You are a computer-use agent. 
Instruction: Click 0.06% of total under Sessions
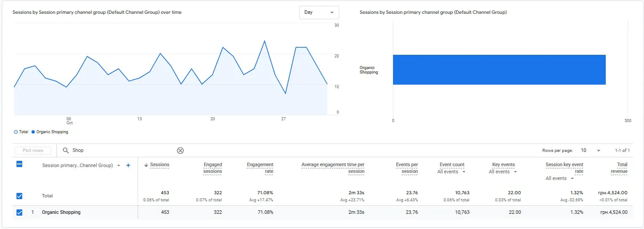click(156, 200)
